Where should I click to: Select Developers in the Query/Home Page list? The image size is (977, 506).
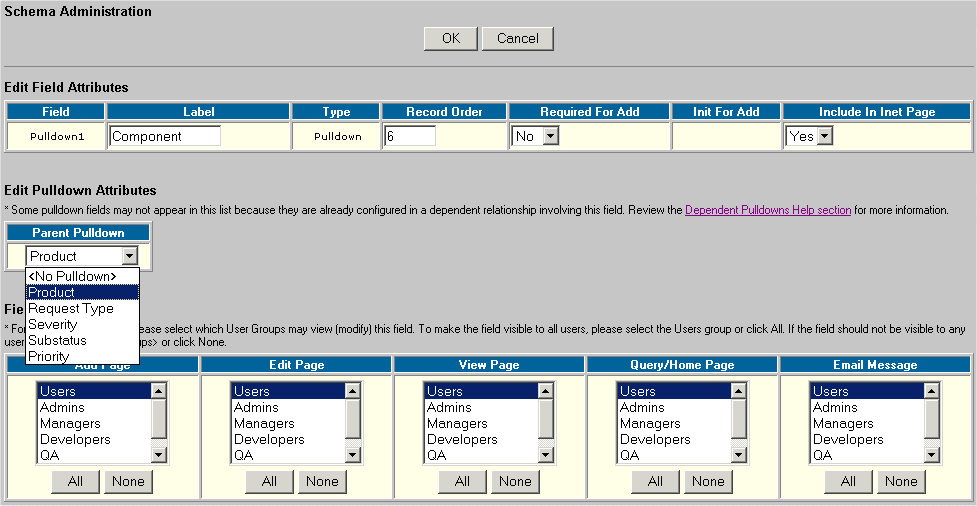click(655, 439)
